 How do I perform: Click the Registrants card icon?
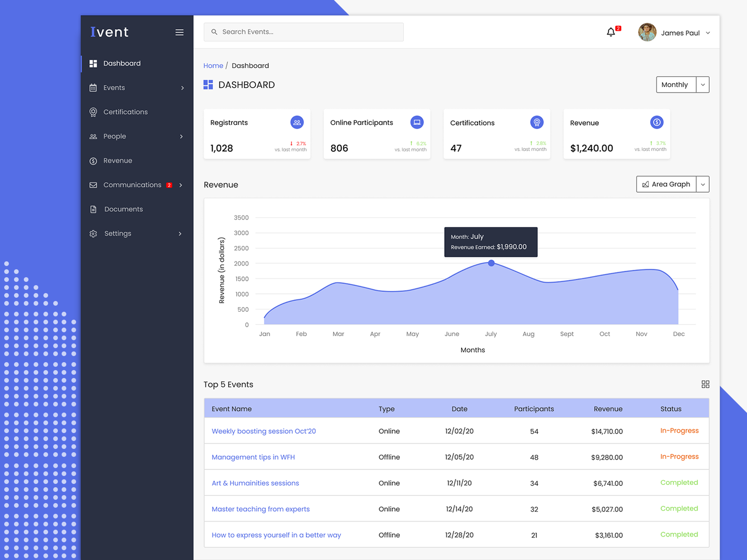[297, 122]
